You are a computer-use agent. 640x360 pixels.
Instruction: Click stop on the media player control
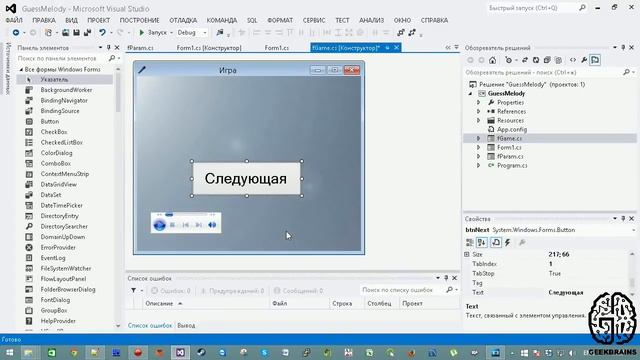[172, 225]
